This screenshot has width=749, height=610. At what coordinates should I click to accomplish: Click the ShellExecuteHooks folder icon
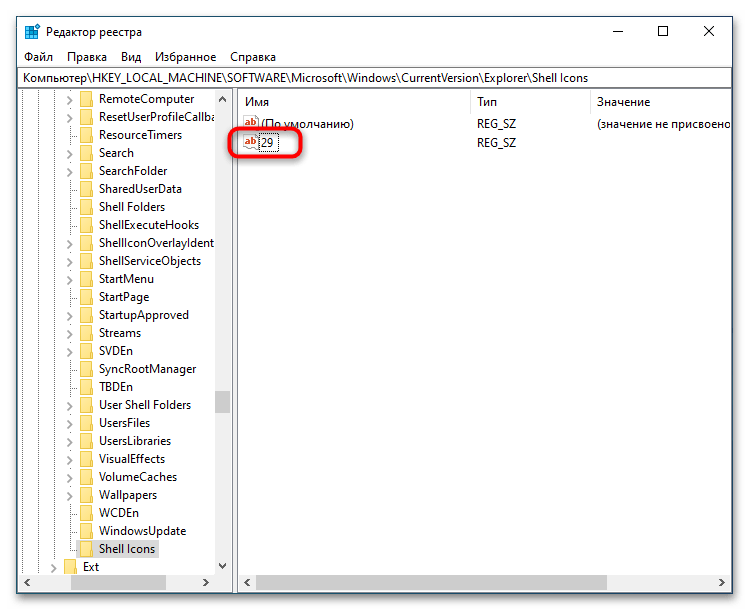pyautogui.click(x=86, y=225)
